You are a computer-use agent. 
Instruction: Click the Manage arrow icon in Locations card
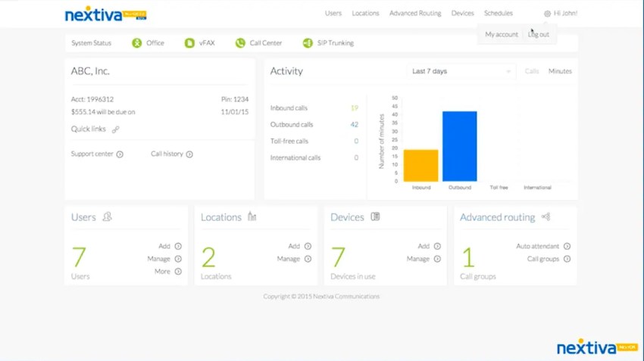coord(308,259)
